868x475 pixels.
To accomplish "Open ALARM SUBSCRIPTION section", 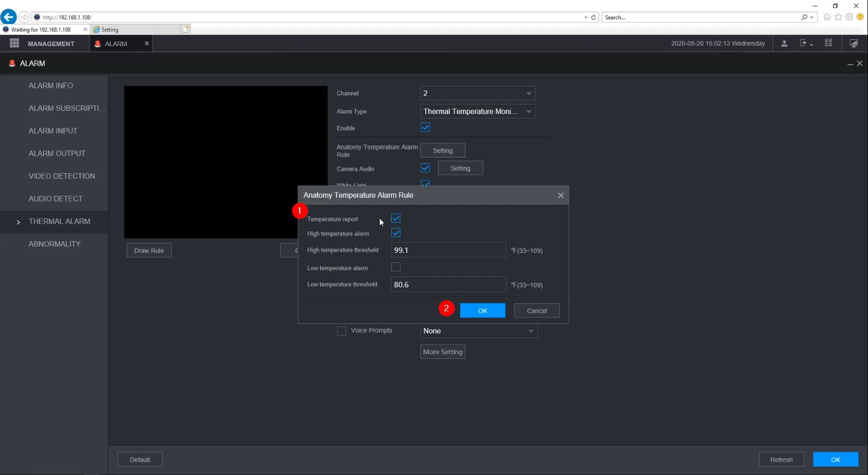I will [x=67, y=108].
